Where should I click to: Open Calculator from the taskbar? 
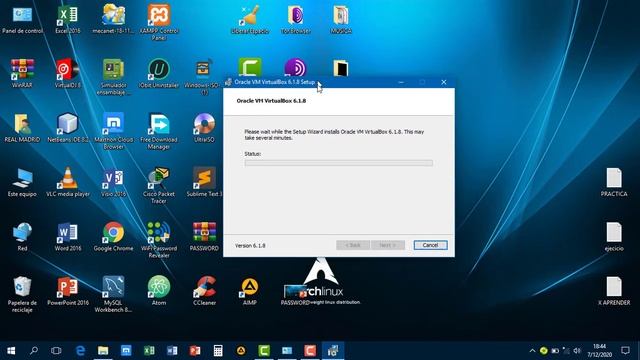[x=218, y=351]
